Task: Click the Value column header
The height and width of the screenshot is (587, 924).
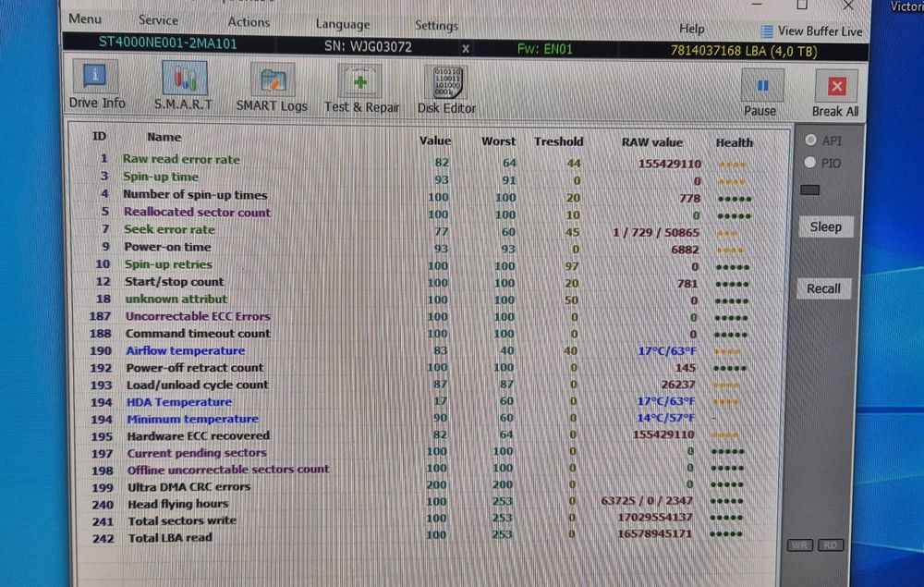Action: coord(435,141)
